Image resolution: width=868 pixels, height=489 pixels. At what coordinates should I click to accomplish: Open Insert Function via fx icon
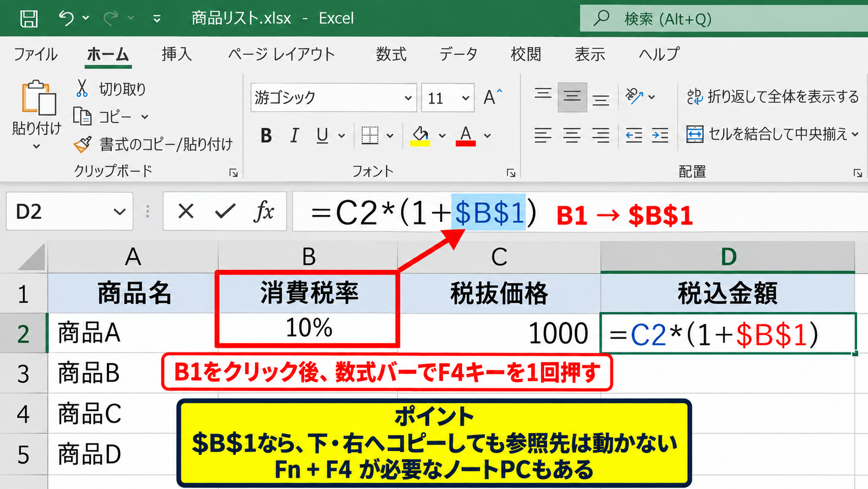click(264, 212)
